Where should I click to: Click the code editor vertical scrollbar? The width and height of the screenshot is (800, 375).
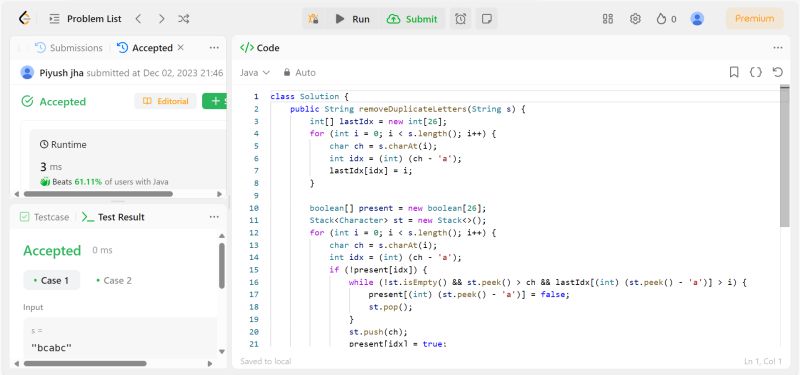tap(785, 156)
